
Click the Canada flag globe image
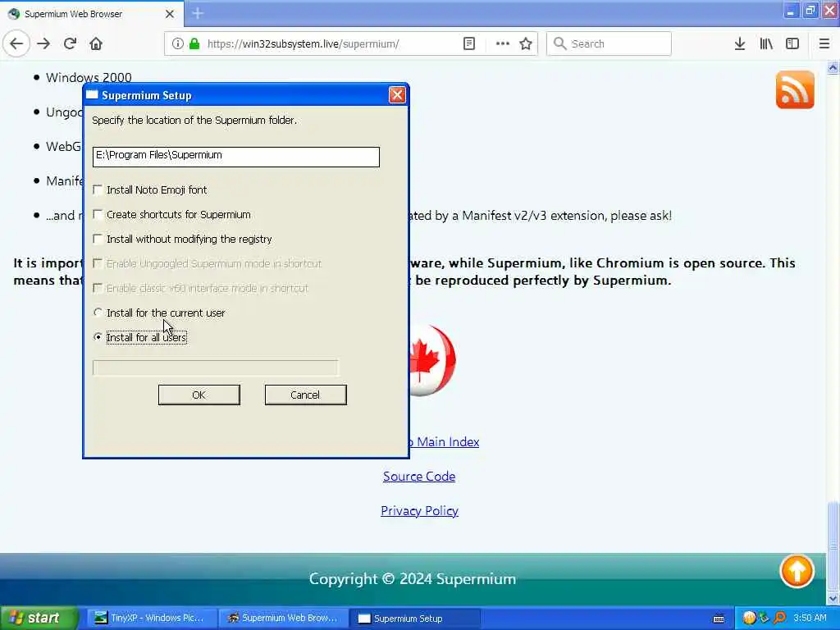[x=433, y=360]
